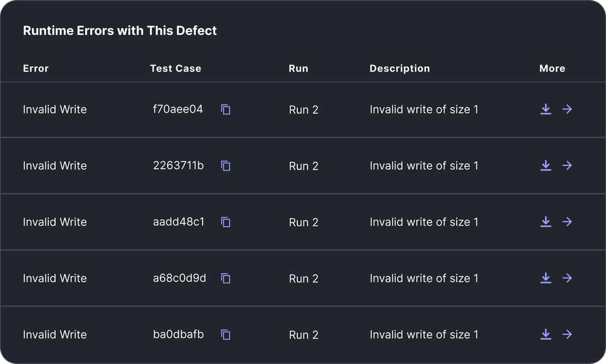The image size is (606, 364).
Task: Open details arrow for aadd48c1 row
Action: click(x=567, y=222)
